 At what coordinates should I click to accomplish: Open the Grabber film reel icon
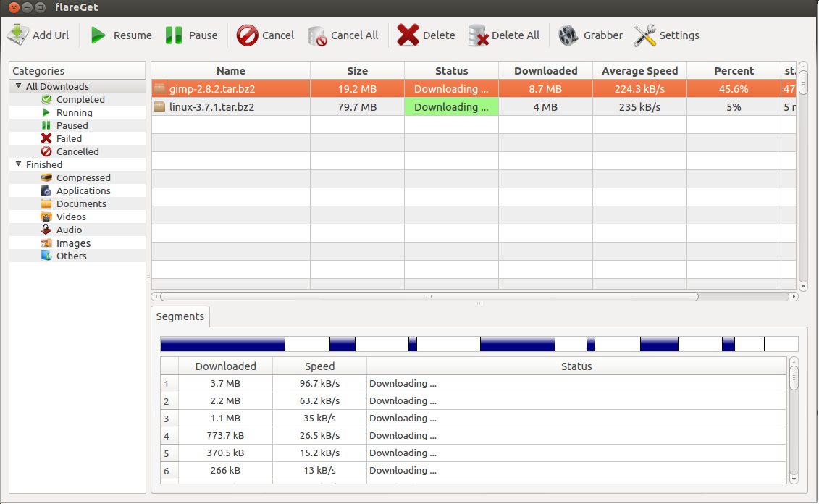[568, 35]
